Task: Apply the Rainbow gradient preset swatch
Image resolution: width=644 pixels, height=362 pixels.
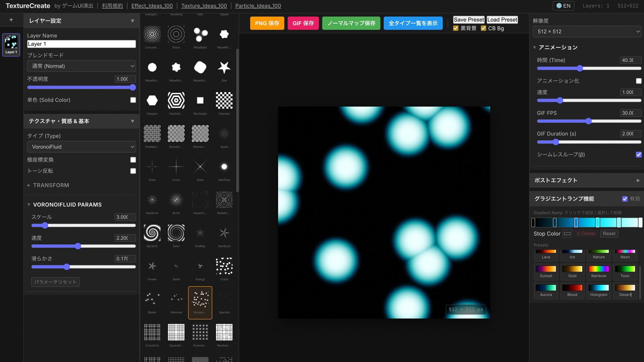Action: [x=598, y=269]
